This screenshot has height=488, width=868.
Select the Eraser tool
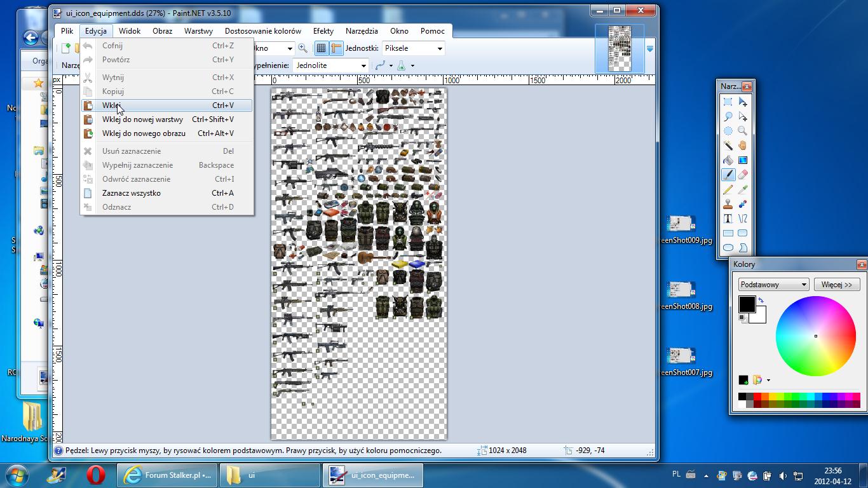pos(742,175)
